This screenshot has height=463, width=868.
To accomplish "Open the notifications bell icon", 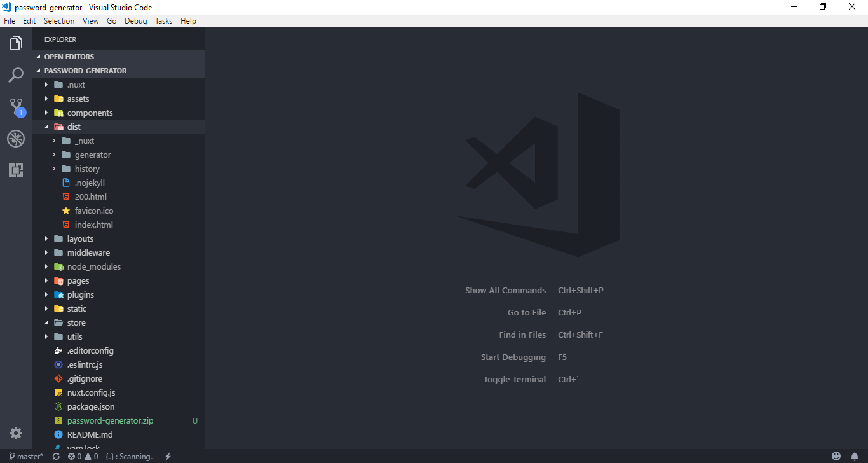I will tap(855, 457).
